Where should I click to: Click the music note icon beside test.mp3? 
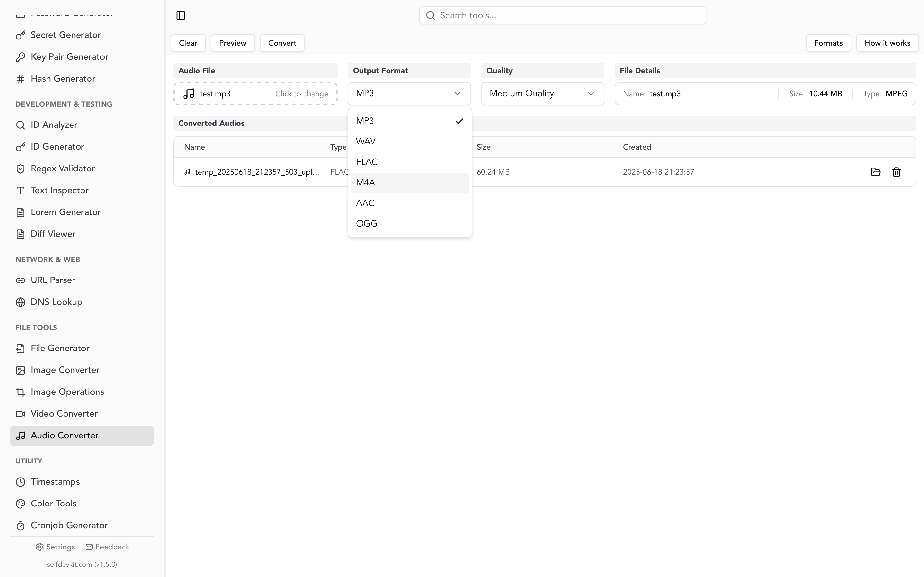pos(189,93)
